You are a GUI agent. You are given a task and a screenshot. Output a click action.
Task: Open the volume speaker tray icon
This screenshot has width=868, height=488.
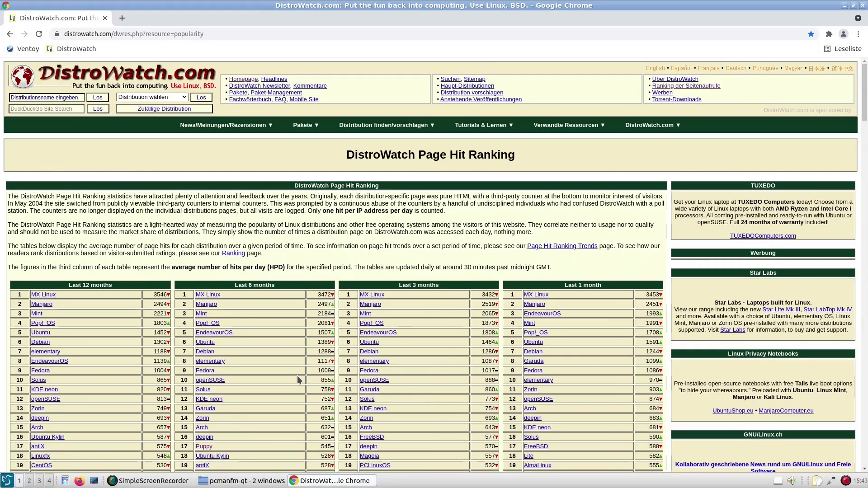coord(791,481)
